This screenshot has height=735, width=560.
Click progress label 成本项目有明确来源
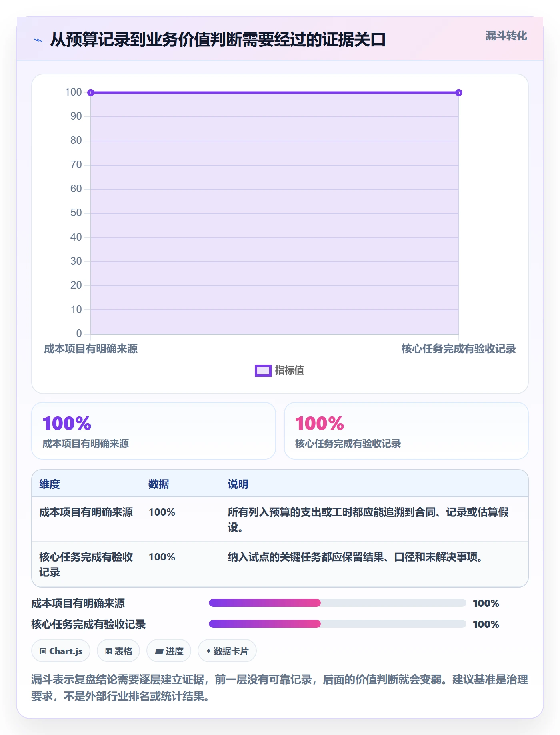point(78,603)
